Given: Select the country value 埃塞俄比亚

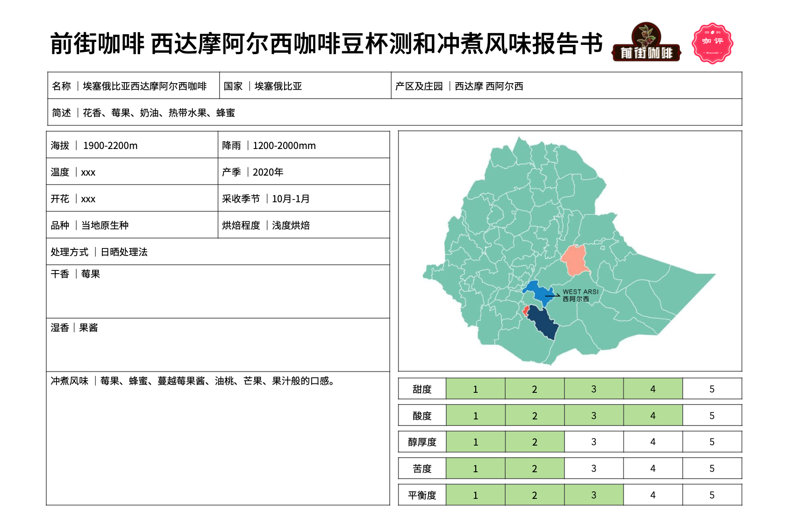Looking at the screenshot, I should [278, 86].
